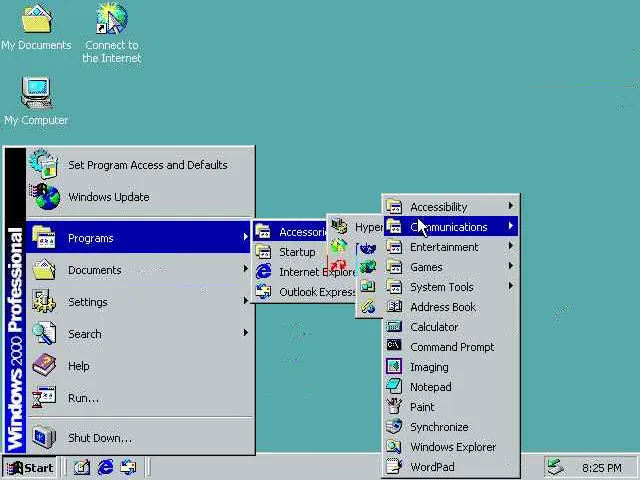640x480 pixels.
Task: Click the Paint icon with brushes
Action: pyautogui.click(x=394, y=406)
